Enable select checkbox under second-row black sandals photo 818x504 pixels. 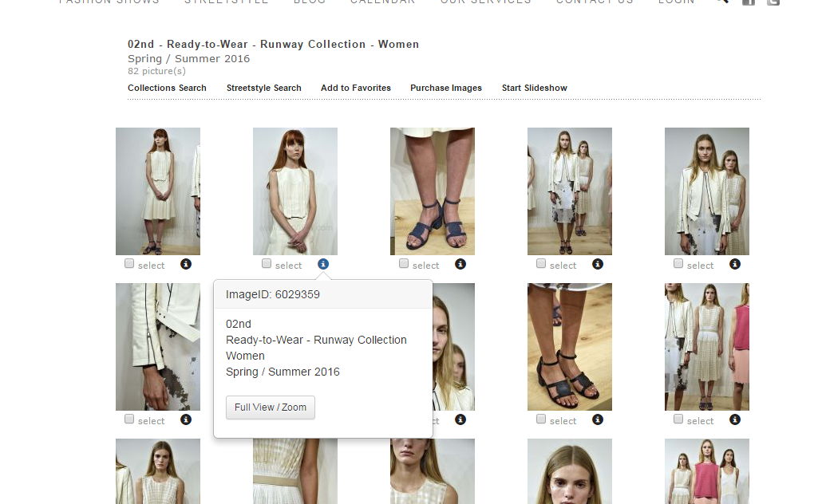tap(541, 419)
